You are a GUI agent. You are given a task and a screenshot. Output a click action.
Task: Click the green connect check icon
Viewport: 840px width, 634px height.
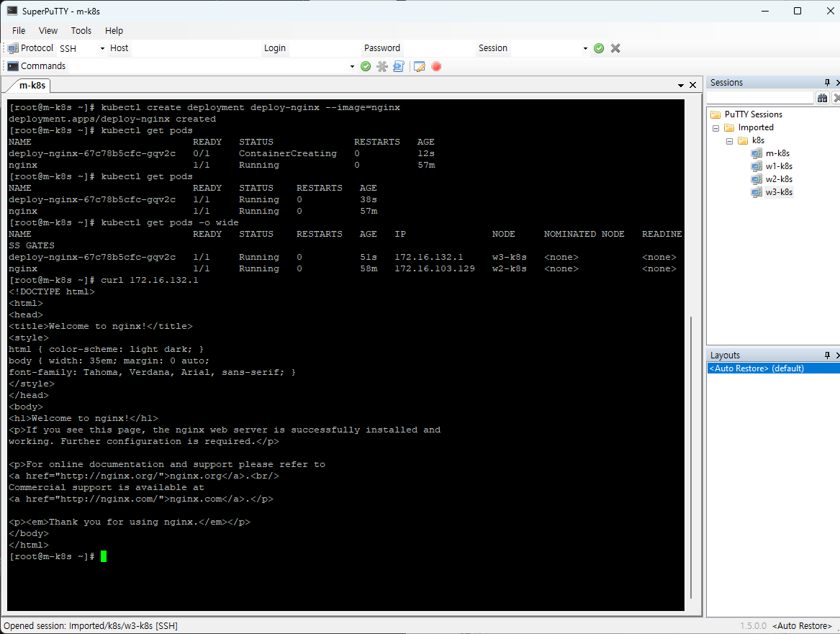pos(599,48)
